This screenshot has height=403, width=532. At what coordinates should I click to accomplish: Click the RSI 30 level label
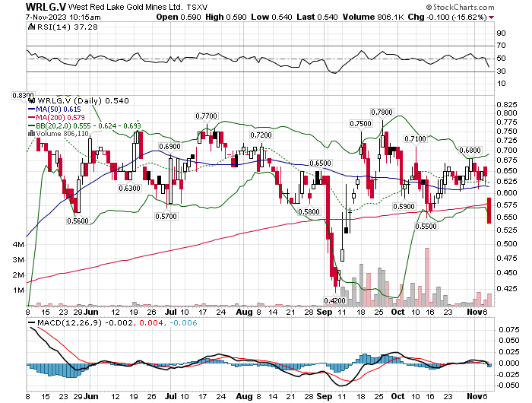point(501,71)
